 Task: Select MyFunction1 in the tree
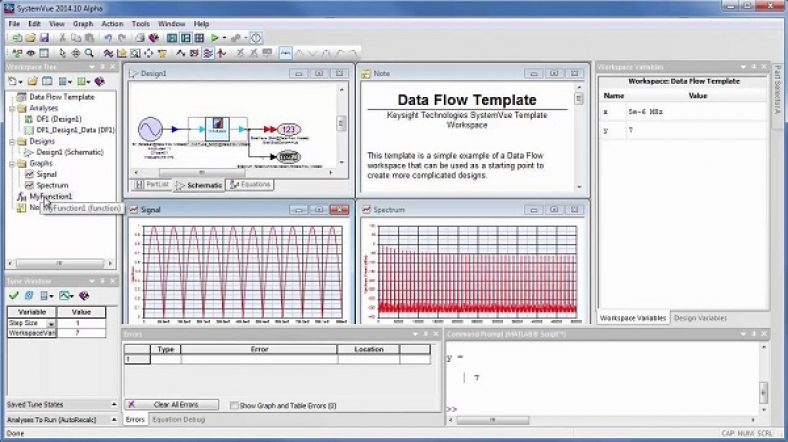coord(50,196)
